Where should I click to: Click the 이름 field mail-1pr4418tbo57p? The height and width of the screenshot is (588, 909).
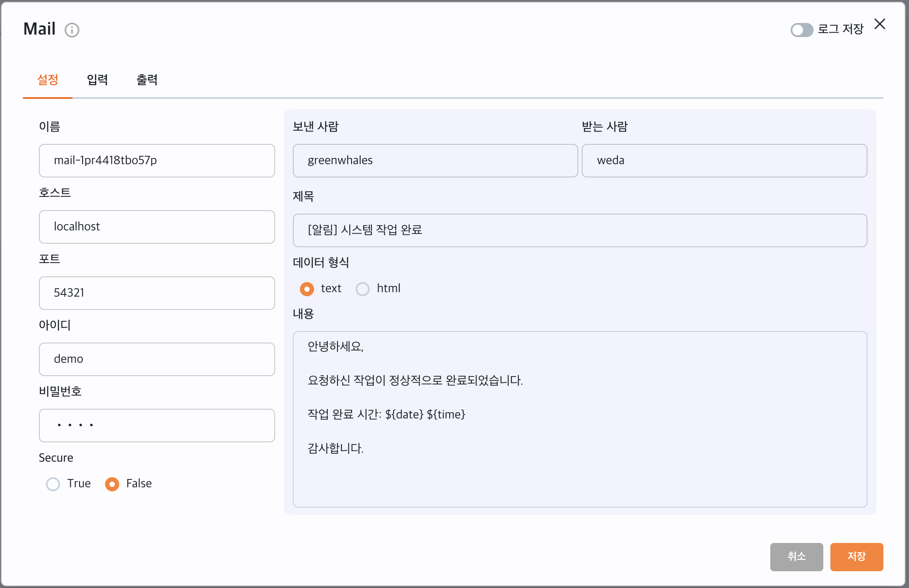pos(157,161)
